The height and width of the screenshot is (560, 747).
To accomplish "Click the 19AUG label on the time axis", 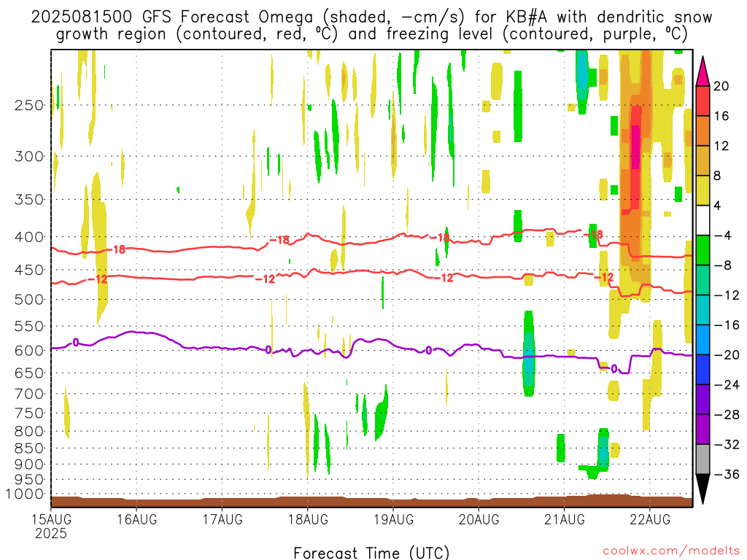I will click(393, 519).
